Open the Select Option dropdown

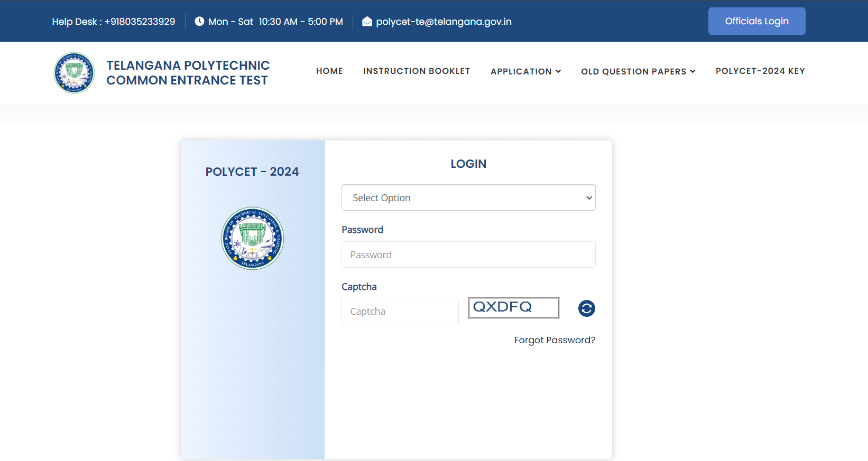tap(468, 197)
